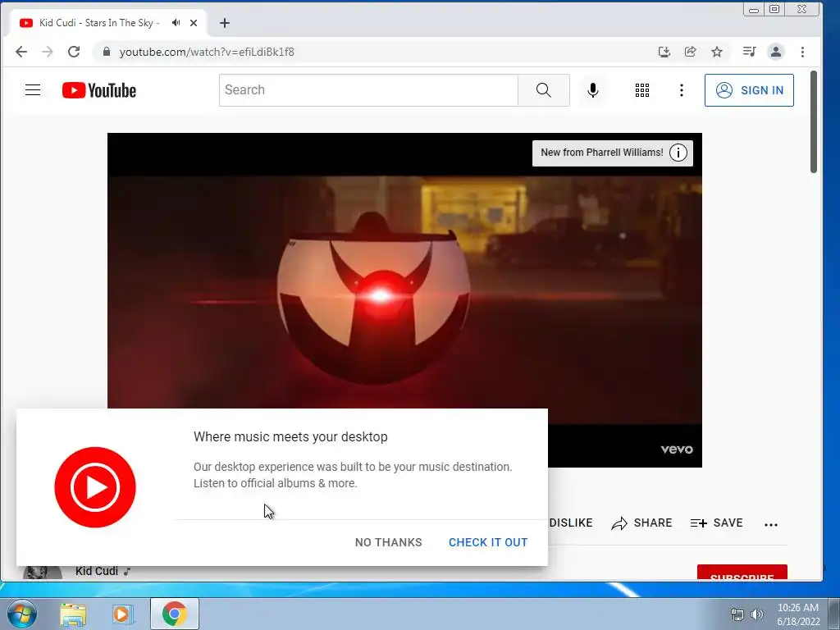View site security lock info
Screen dimensions: 840x630
(x=107, y=52)
